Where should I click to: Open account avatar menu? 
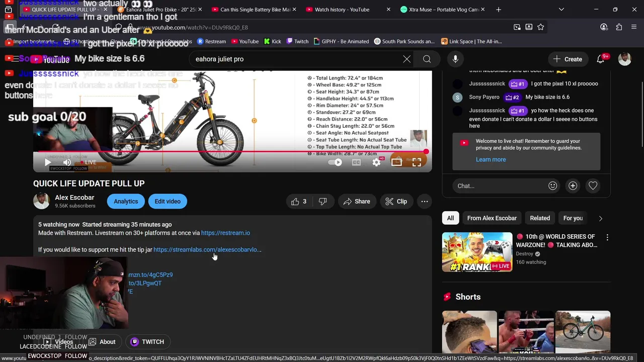(x=624, y=59)
